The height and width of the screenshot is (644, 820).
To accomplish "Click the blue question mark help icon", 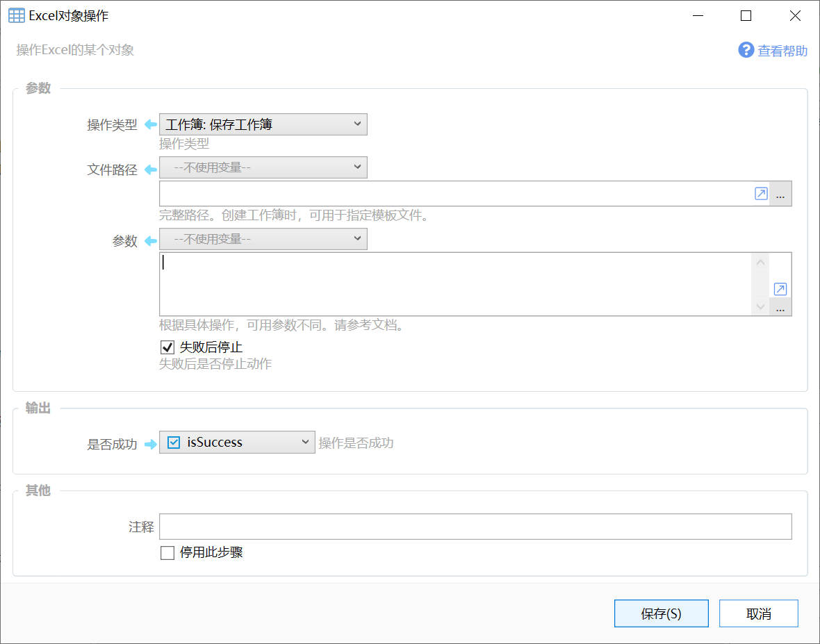I will tap(746, 50).
